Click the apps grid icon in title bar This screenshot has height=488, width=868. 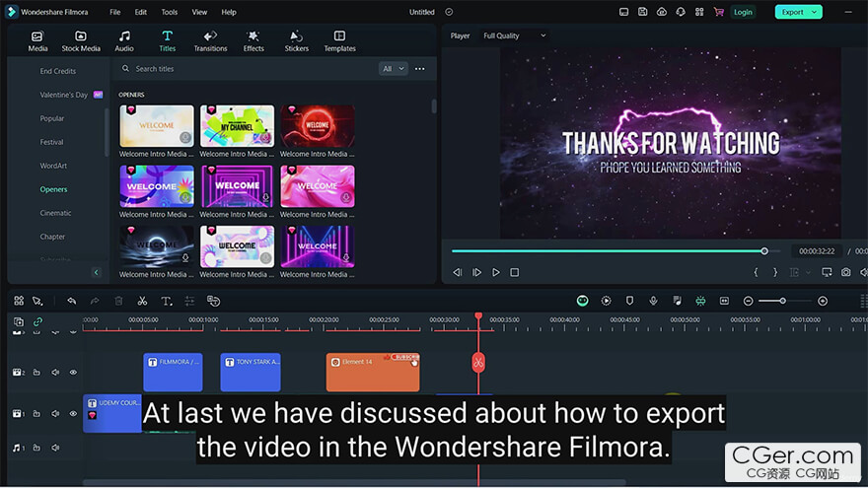(699, 12)
